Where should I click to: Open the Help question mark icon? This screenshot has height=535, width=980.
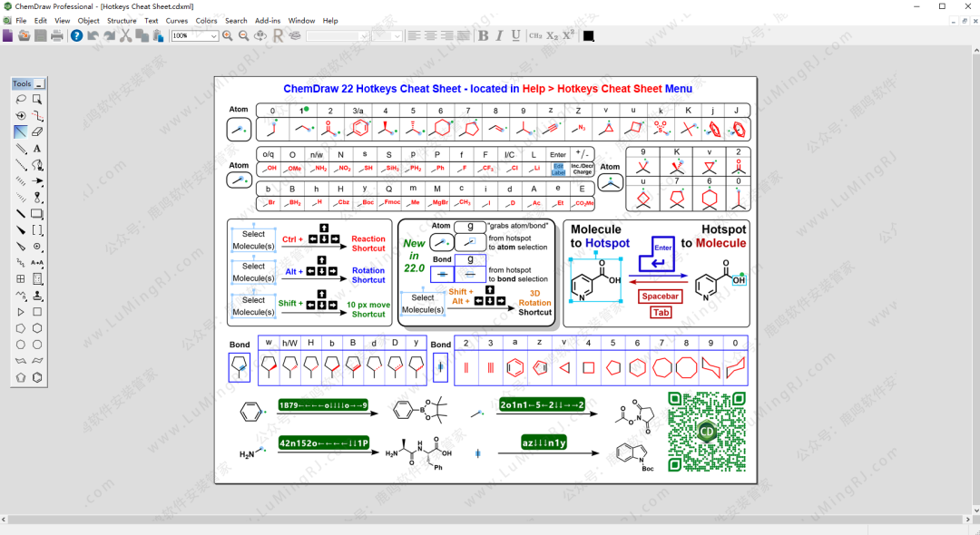click(76, 35)
